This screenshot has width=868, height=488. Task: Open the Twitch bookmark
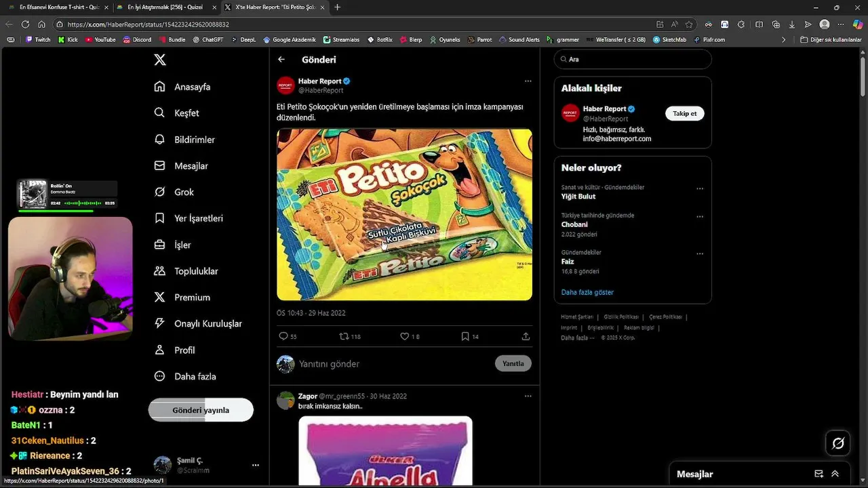click(39, 40)
